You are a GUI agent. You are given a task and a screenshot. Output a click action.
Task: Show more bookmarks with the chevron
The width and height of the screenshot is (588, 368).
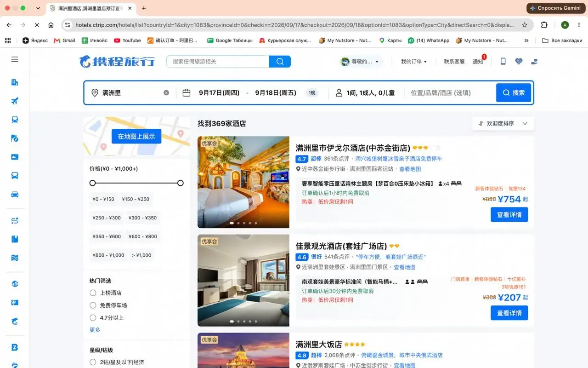[526, 40]
